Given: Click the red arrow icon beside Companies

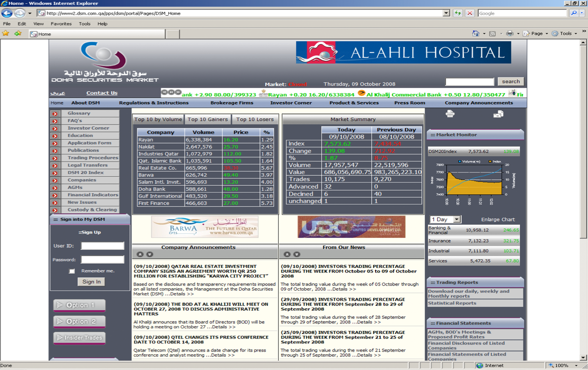Looking at the screenshot, I should coord(55,180).
